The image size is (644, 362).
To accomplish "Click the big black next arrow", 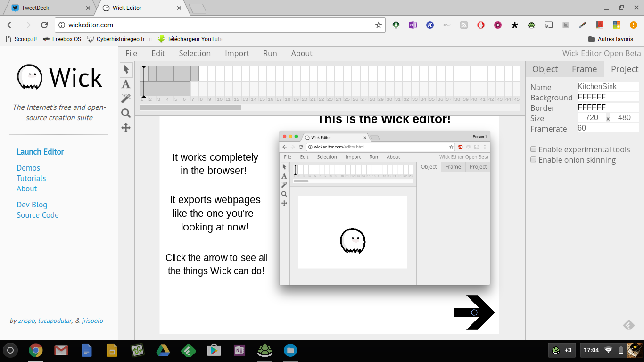I will coord(474,313).
